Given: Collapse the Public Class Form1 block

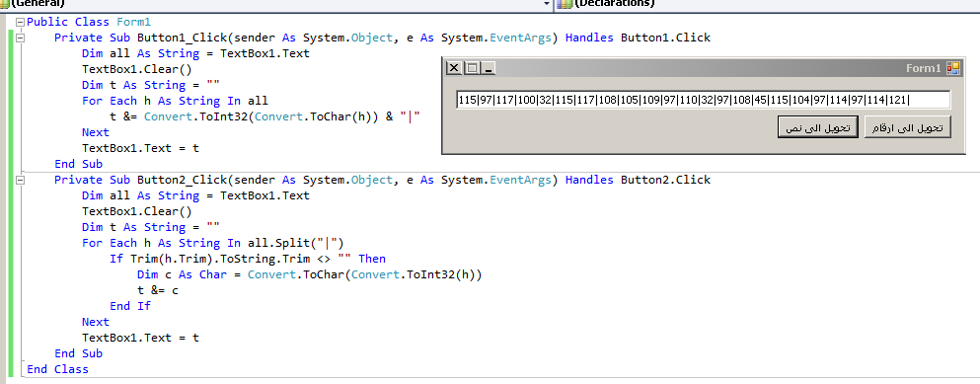Looking at the screenshot, I should pyautogui.click(x=20, y=22).
